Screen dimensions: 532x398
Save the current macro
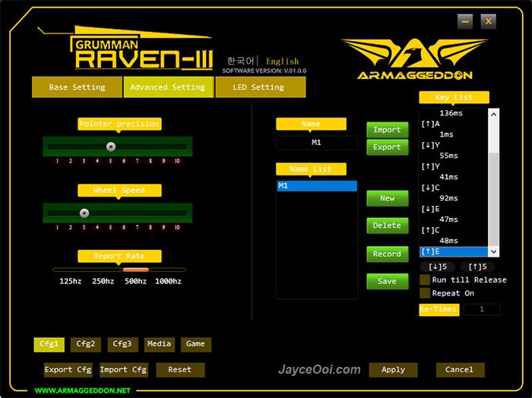(x=387, y=281)
